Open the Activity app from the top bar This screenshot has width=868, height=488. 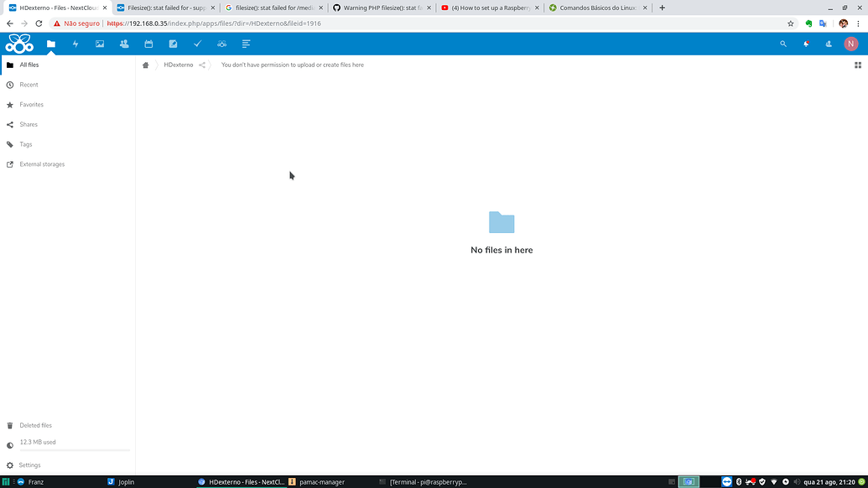[x=75, y=44]
